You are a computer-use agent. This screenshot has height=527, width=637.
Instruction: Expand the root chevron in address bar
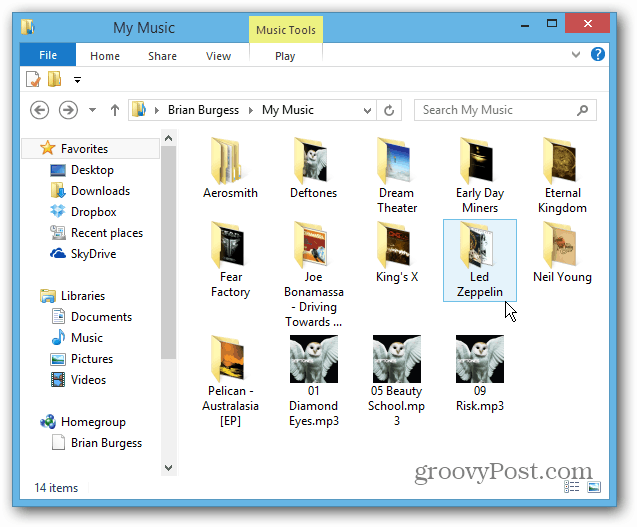[156, 110]
